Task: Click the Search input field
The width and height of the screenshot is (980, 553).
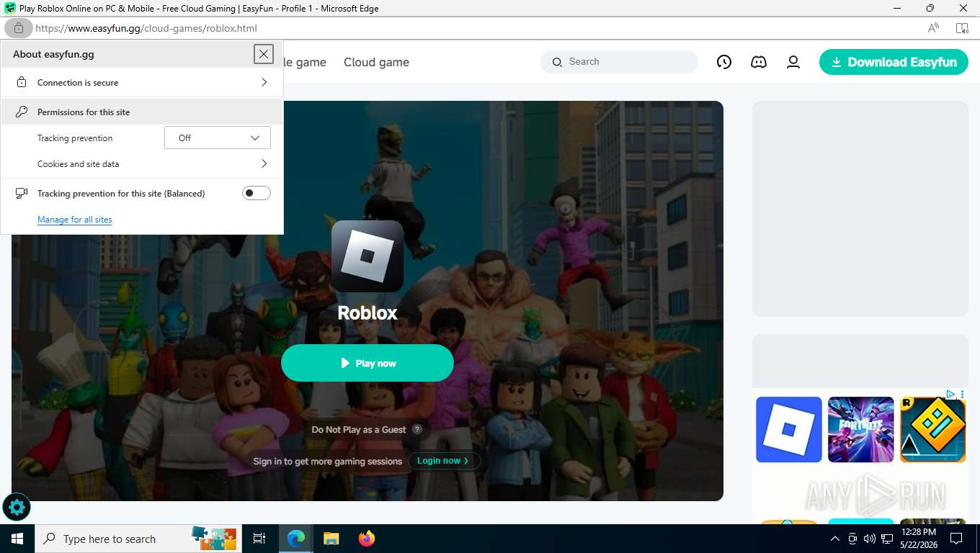Action: (x=619, y=62)
